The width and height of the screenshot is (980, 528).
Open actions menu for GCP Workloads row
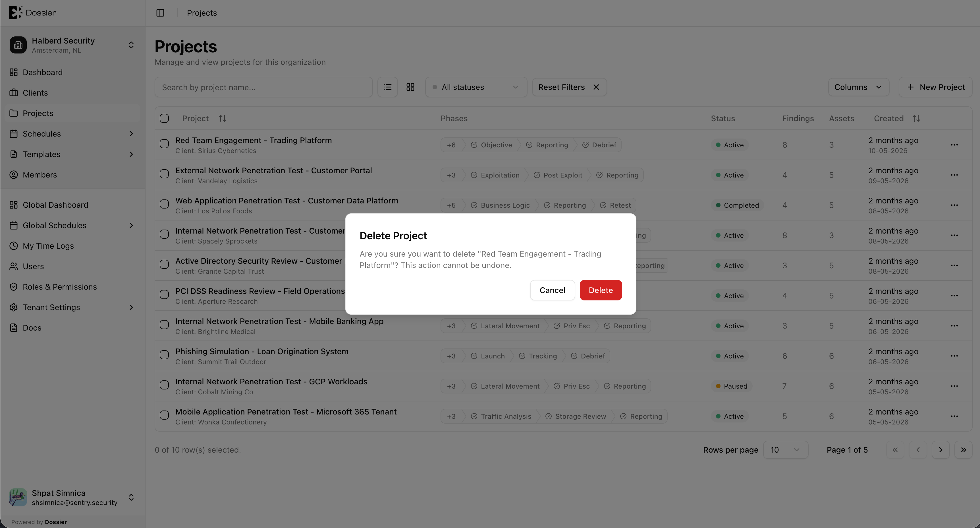pos(954,386)
